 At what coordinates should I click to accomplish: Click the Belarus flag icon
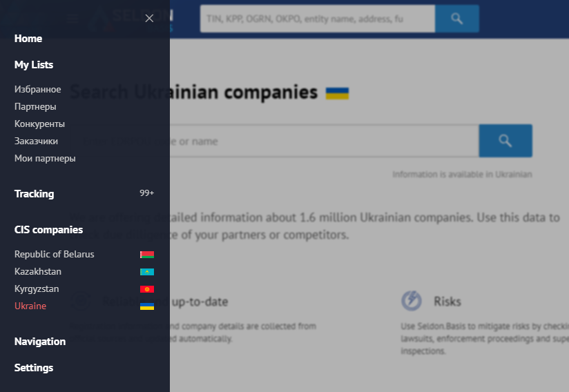tap(147, 255)
